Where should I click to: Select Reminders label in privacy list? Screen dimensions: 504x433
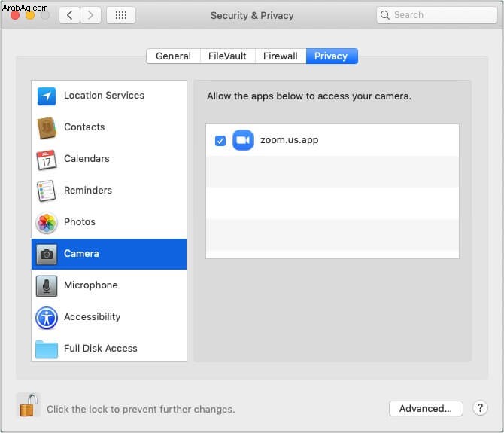[x=88, y=190]
